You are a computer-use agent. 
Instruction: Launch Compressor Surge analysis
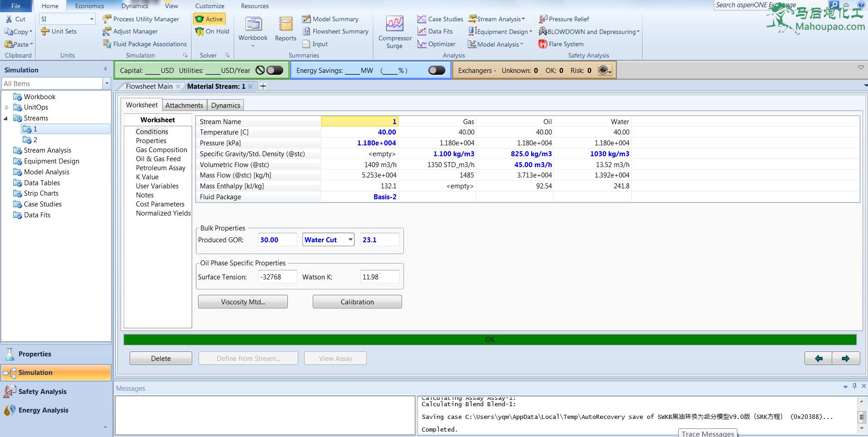[x=395, y=32]
